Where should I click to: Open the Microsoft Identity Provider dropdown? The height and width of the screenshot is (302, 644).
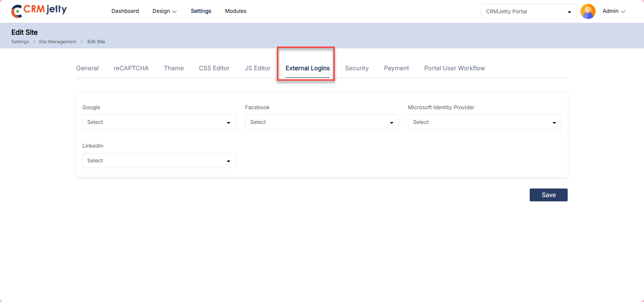485,122
